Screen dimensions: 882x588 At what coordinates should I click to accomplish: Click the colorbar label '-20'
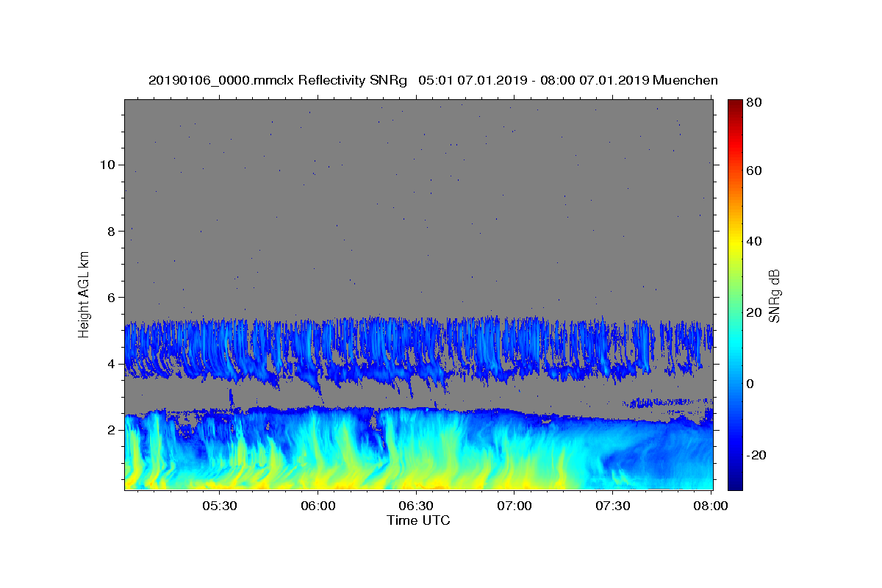tap(756, 455)
